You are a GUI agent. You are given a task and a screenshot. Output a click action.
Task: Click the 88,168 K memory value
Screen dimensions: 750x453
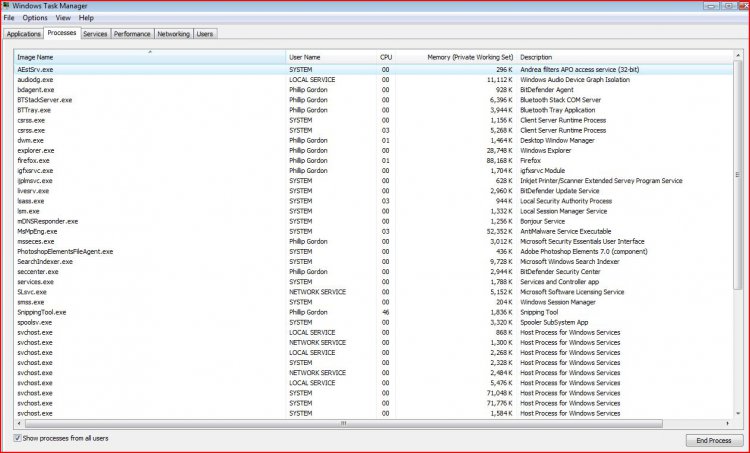click(500, 160)
